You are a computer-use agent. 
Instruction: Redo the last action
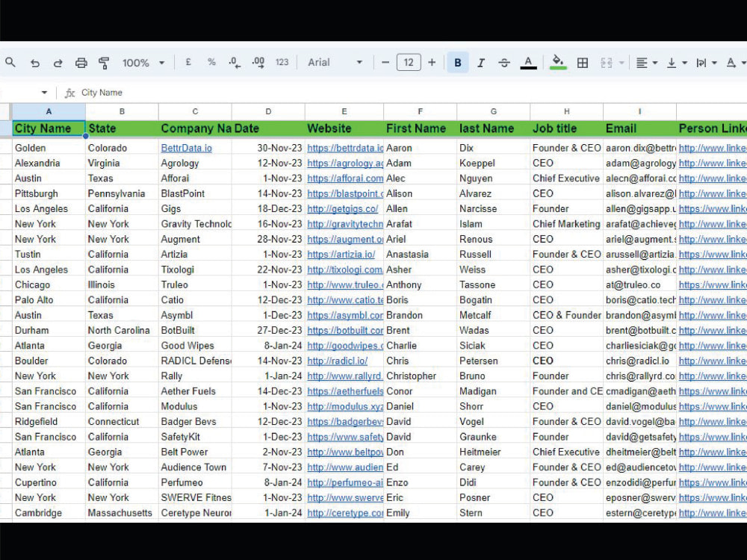58,63
